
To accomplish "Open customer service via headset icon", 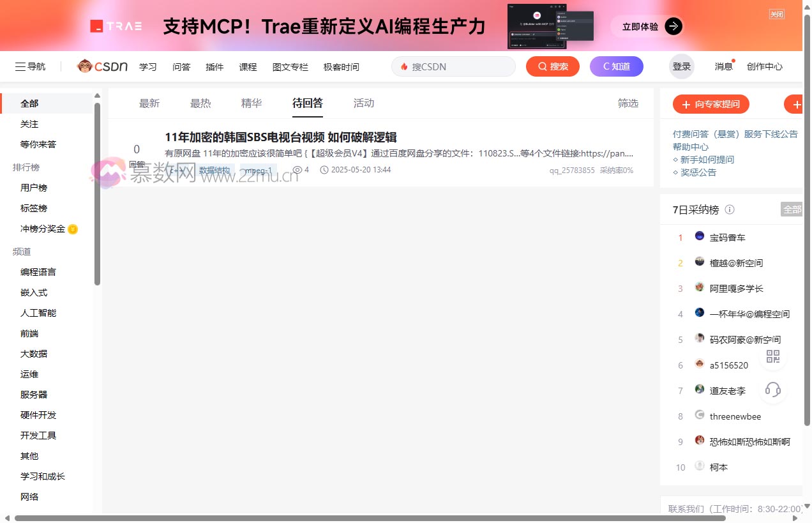I will tap(772, 390).
